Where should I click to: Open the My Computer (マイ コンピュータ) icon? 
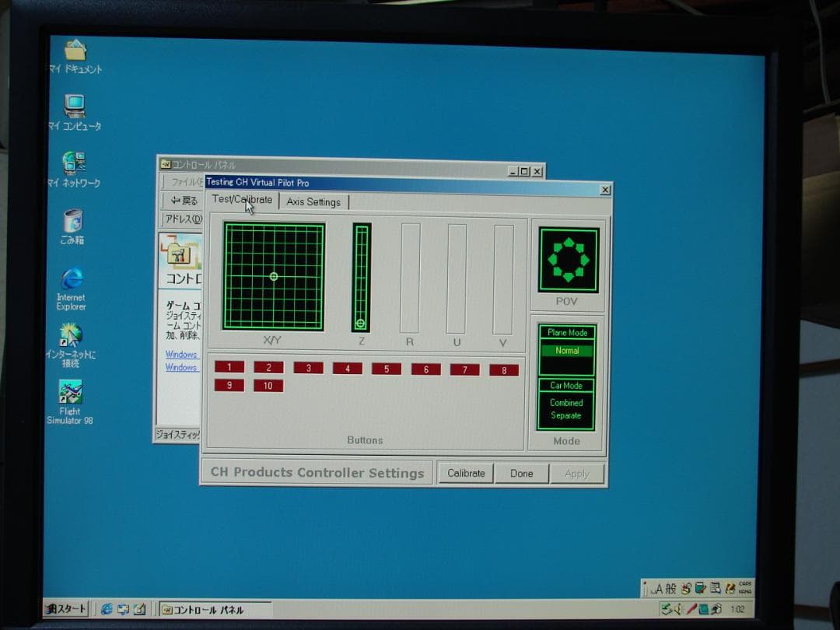[x=75, y=107]
